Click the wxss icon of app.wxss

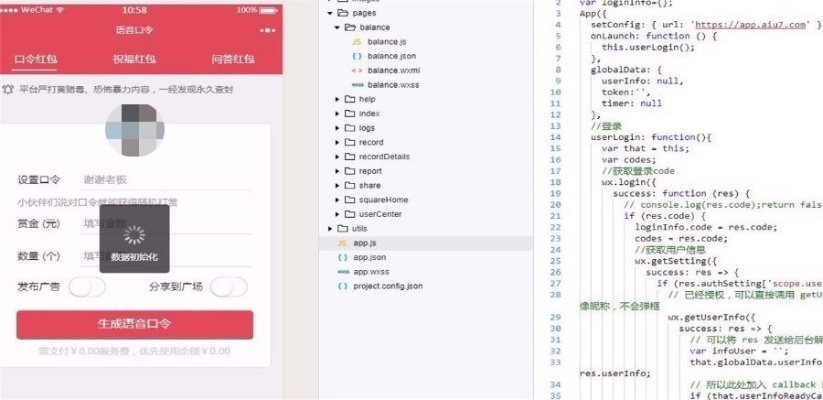point(343,271)
